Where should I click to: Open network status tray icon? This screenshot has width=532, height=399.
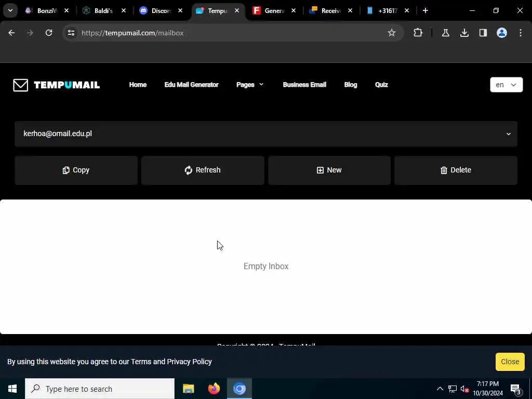click(x=453, y=389)
